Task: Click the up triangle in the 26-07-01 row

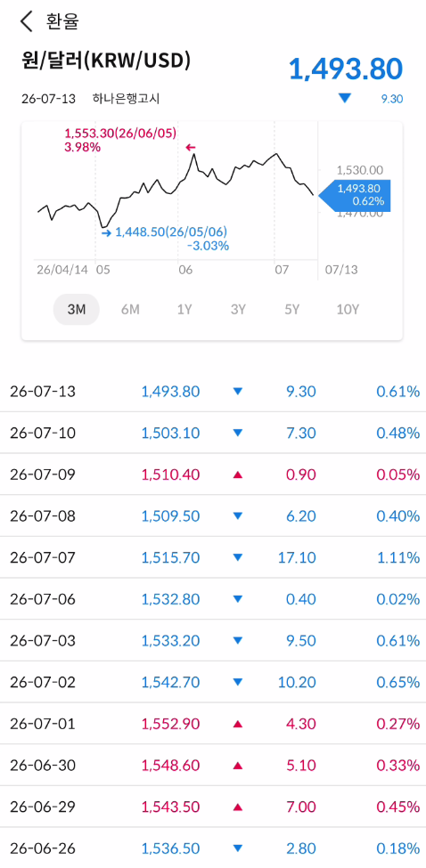Action: [238, 724]
